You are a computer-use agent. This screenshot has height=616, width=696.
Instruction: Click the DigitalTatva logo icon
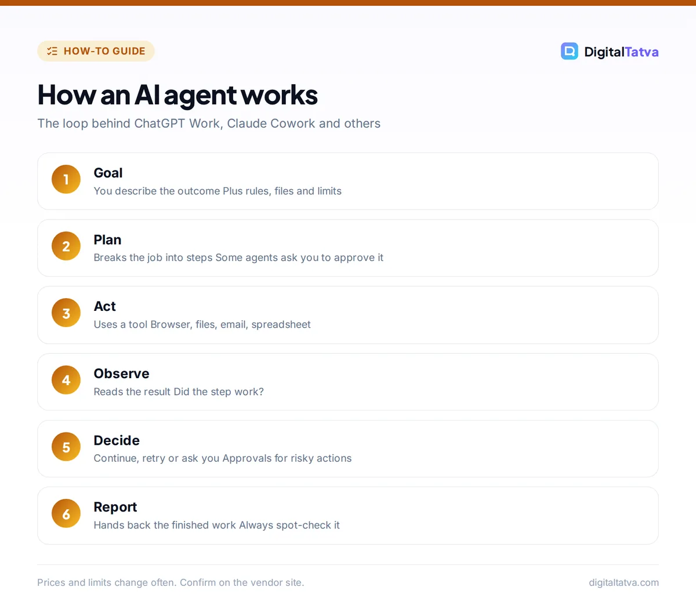coord(570,51)
